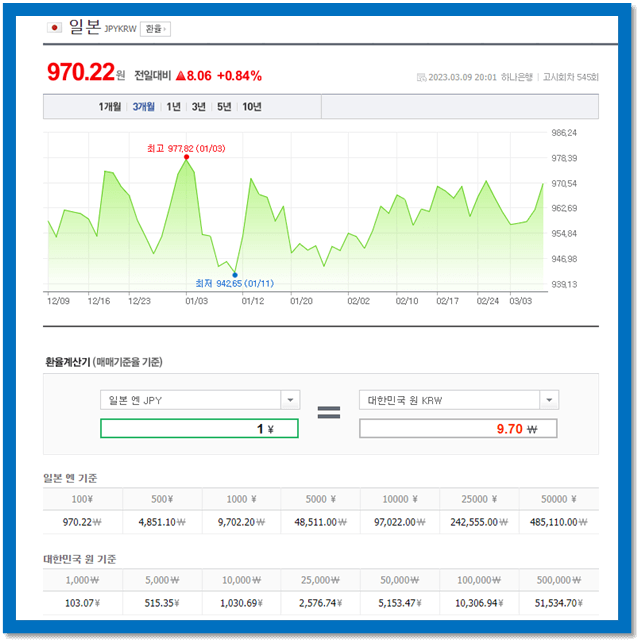Click the 5000 ¥ column header
This screenshot has height=643, width=641.
[x=321, y=499]
